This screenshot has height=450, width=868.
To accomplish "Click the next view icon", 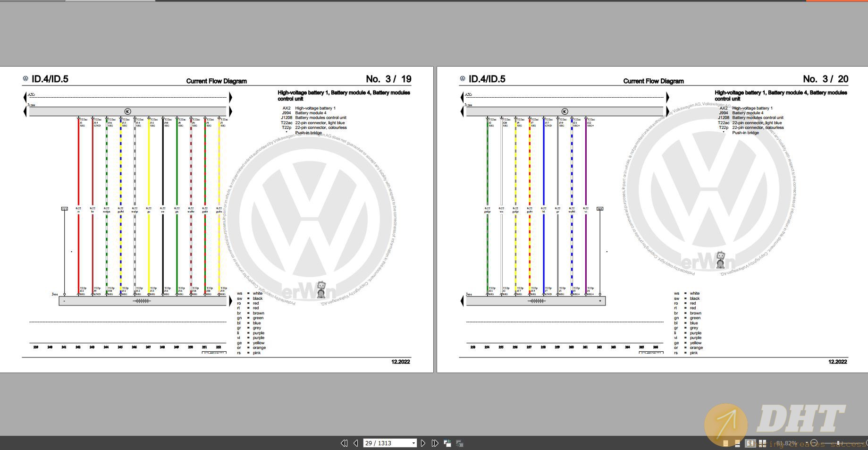I will pyautogui.click(x=459, y=443).
